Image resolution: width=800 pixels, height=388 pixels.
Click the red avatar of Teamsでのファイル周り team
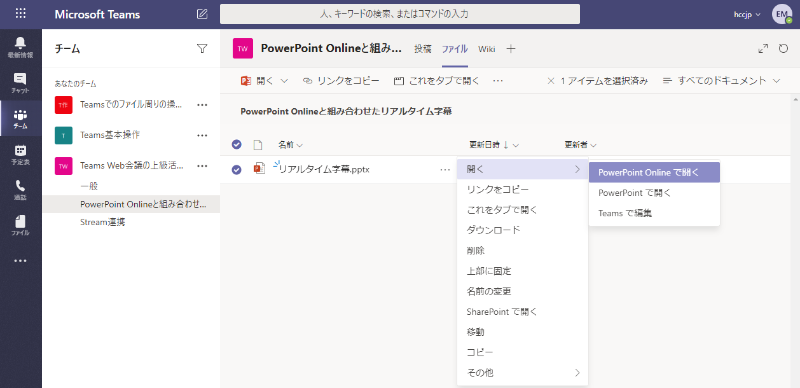tap(63, 105)
